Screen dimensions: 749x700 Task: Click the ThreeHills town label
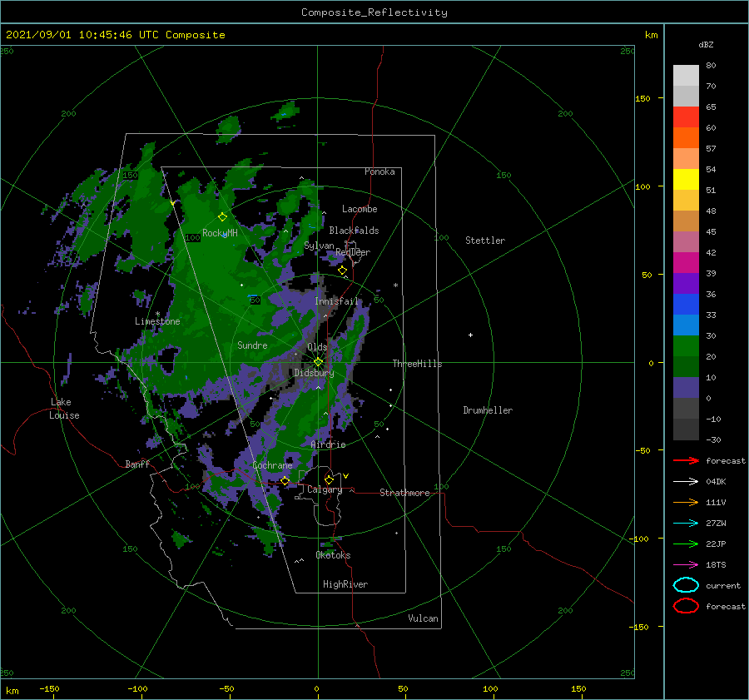click(417, 364)
